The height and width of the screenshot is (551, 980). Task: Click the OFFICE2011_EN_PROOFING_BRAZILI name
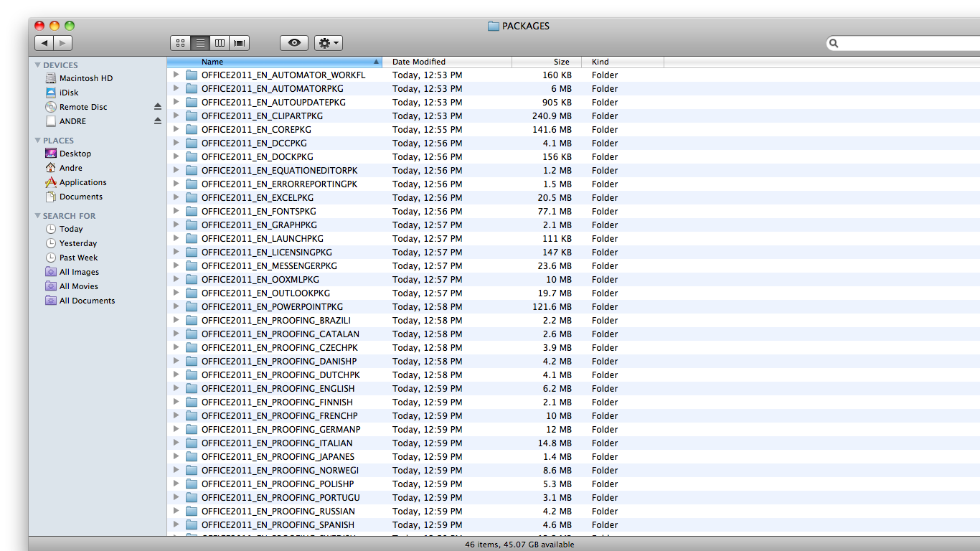pos(276,321)
